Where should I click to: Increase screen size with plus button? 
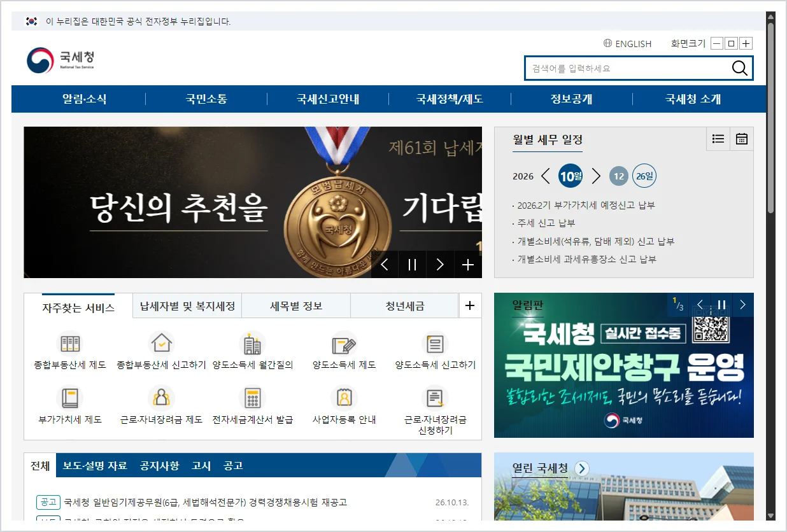tap(746, 44)
